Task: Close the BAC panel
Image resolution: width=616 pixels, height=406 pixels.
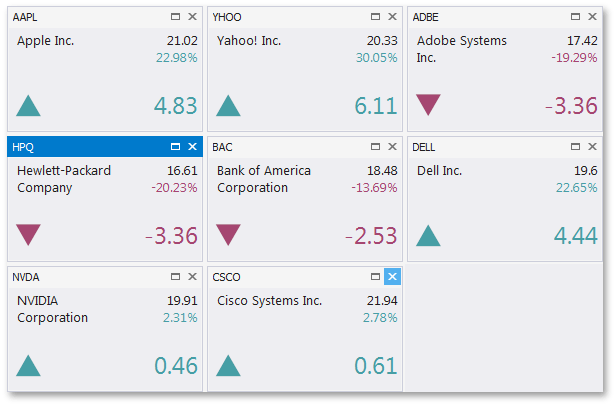Action: [392, 147]
